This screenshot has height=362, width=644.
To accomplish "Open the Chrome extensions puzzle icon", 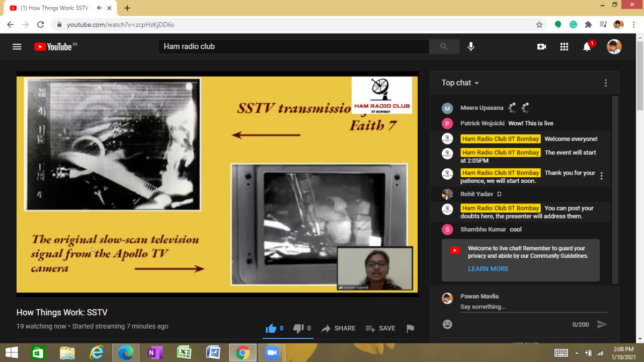I will (588, 24).
